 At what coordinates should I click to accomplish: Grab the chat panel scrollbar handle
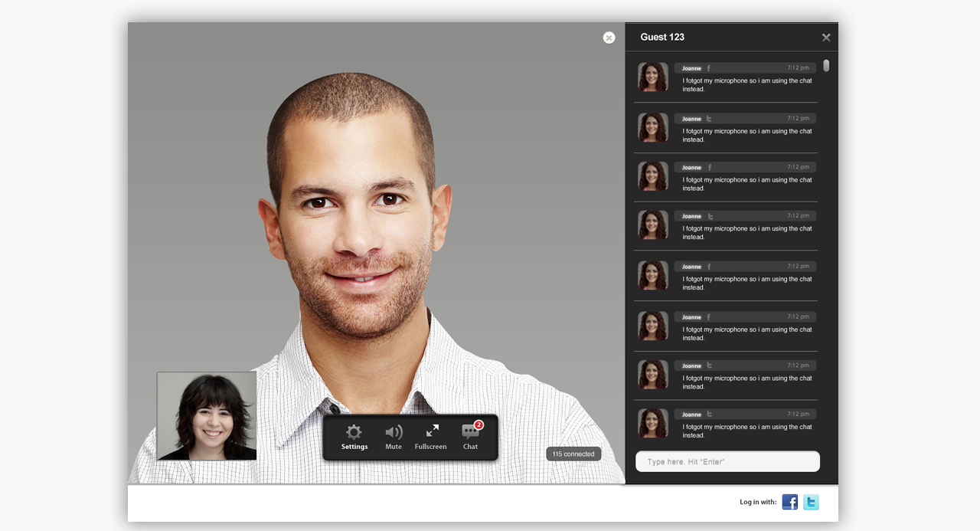(826, 66)
